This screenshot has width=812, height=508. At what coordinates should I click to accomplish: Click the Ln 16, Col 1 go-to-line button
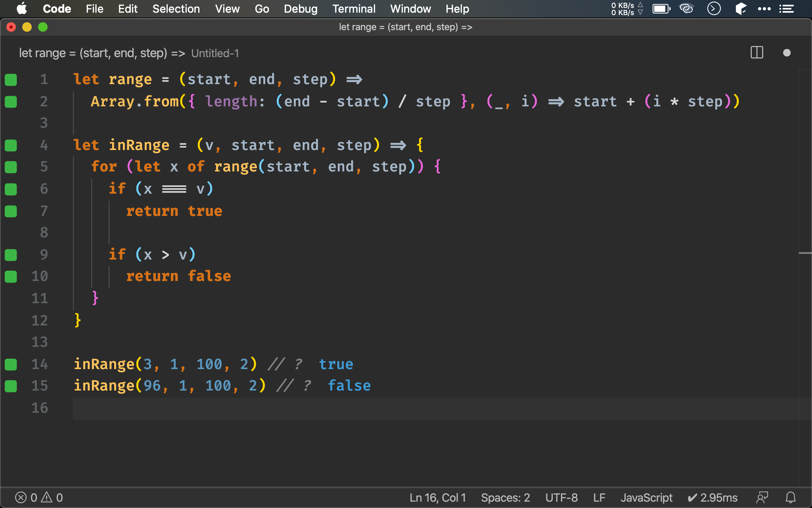438,497
